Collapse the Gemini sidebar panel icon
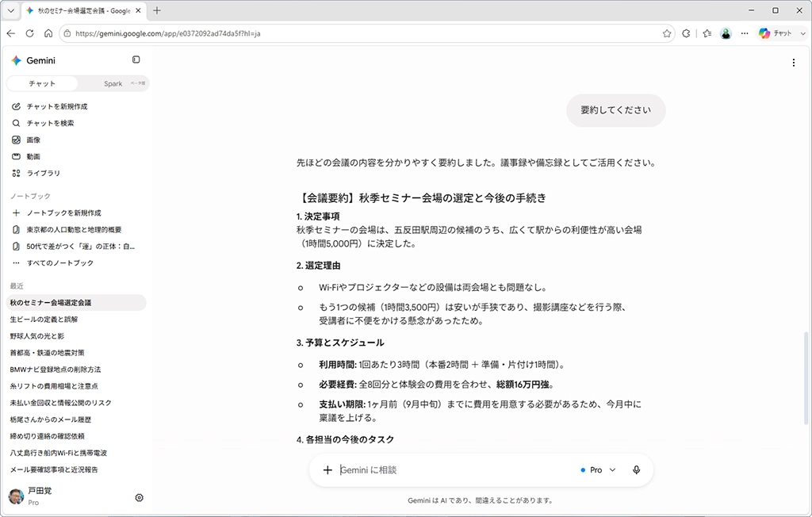This screenshot has width=812, height=517. [x=136, y=59]
